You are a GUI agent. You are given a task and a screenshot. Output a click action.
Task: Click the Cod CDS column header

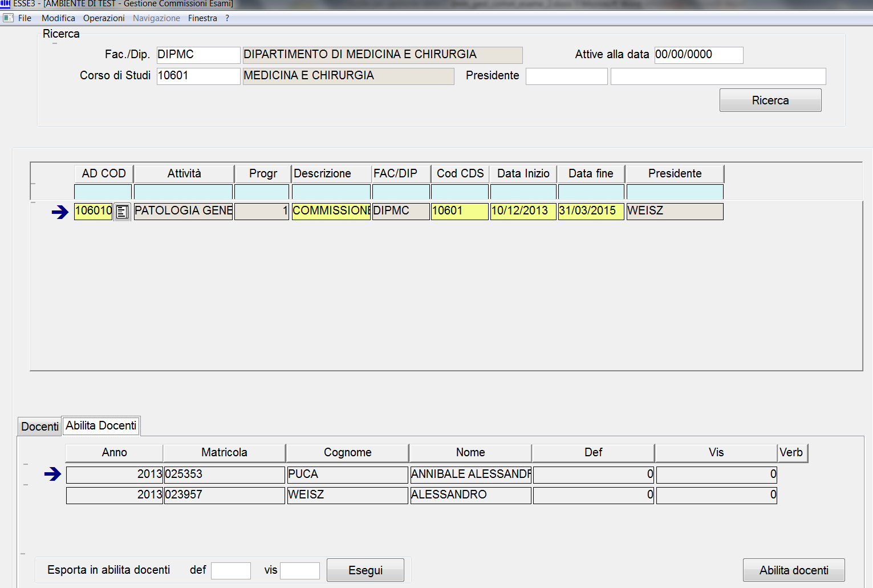click(460, 173)
